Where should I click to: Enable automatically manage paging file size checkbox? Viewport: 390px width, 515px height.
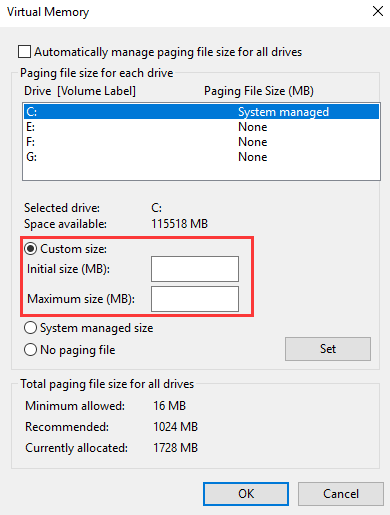[24, 52]
